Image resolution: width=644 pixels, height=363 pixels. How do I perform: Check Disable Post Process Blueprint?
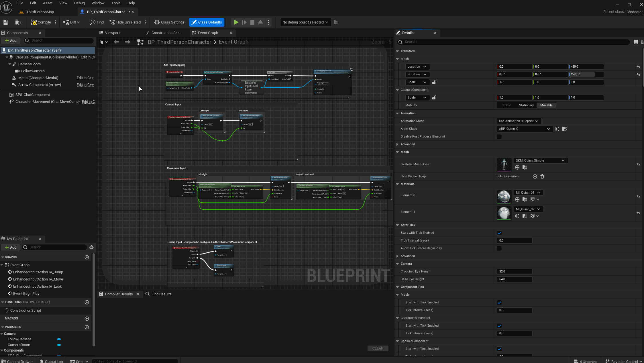click(x=499, y=137)
